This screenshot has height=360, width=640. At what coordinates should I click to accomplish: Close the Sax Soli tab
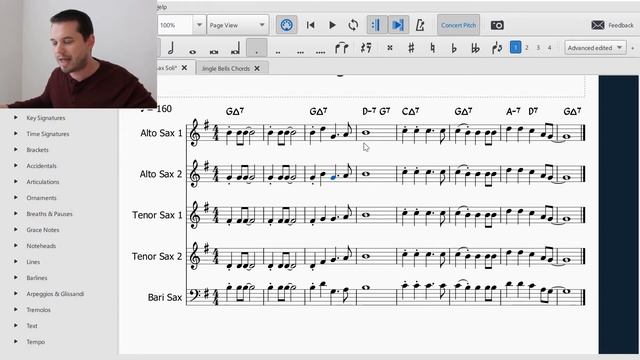184,68
